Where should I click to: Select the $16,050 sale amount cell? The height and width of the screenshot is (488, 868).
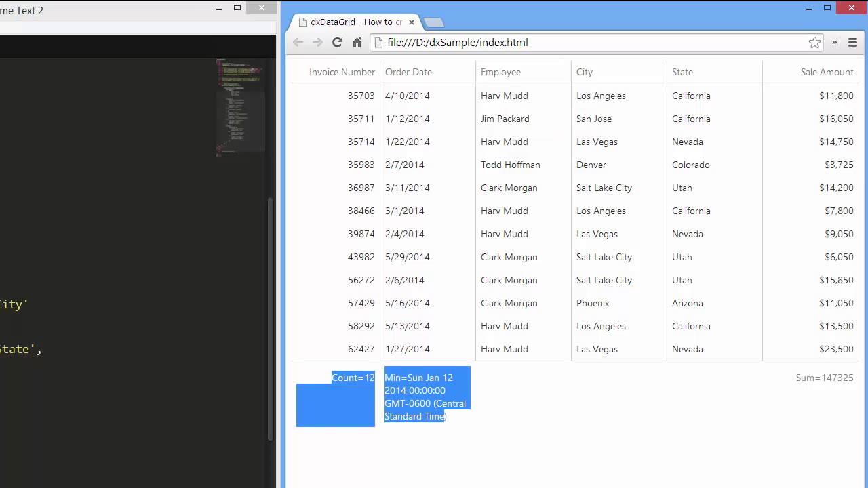point(836,119)
